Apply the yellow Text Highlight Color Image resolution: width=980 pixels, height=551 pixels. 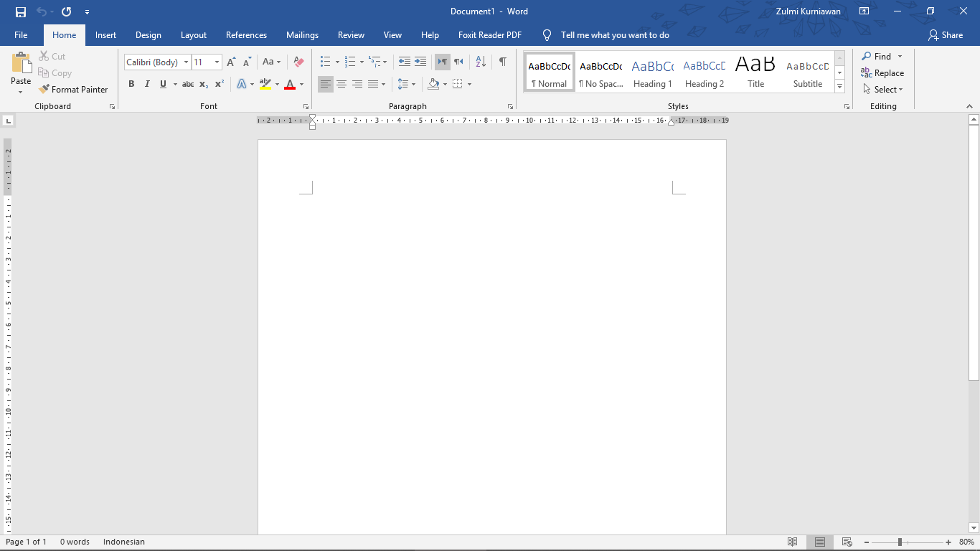265,85
